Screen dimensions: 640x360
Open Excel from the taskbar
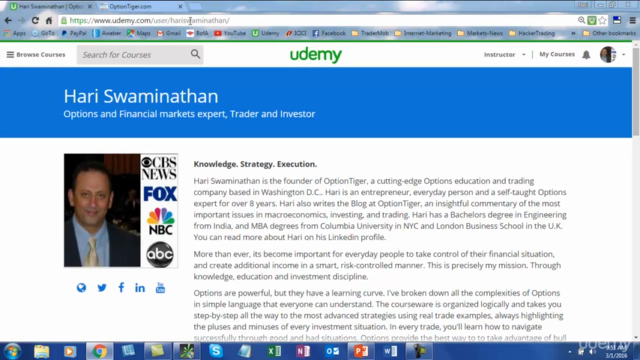(x=274, y=351)
